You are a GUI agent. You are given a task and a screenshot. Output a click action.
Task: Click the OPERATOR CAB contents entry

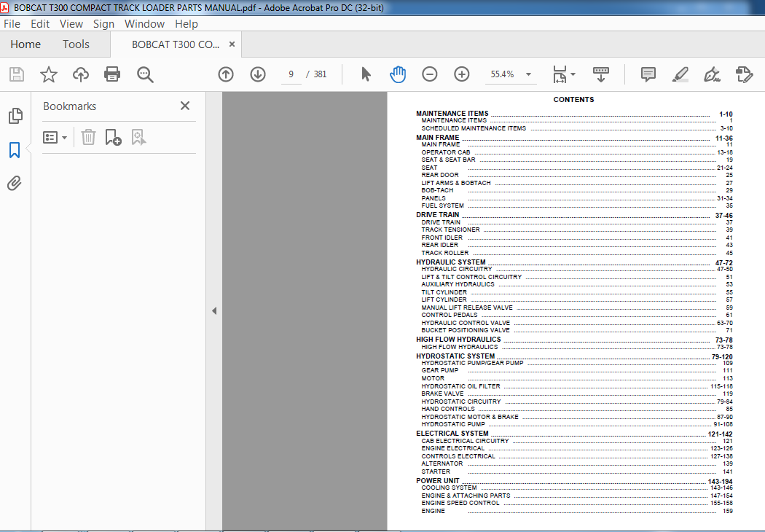click(x=446, y=152)
